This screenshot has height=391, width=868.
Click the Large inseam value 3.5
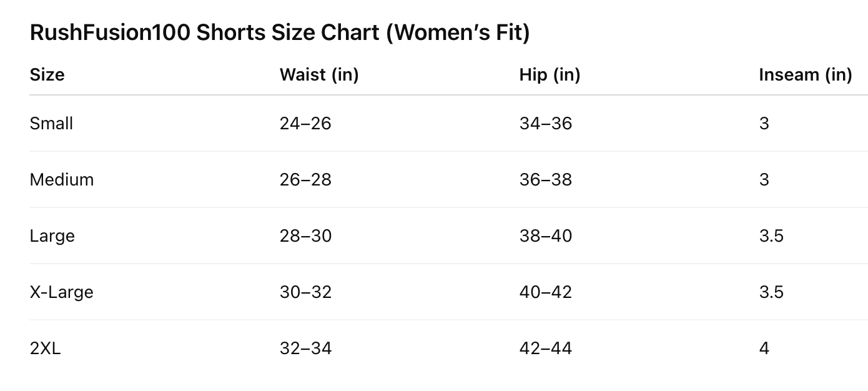771,236
